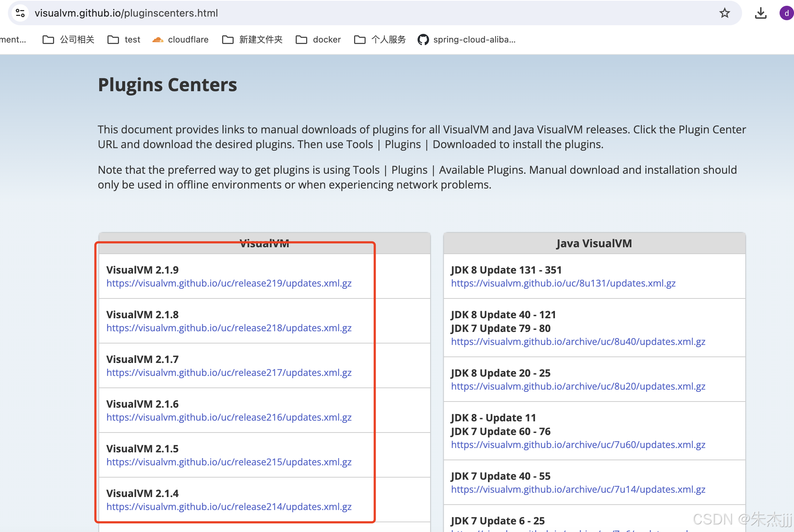The height and width of the screenshot is (532, 794).
Task: Open the 8u40 archive updates link
Action: click(578, 342)
